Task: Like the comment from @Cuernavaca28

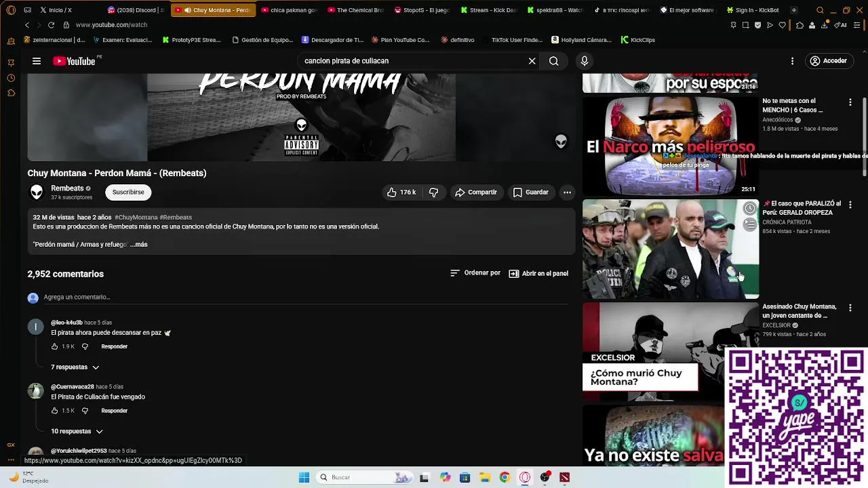Action: coord(55,411)
